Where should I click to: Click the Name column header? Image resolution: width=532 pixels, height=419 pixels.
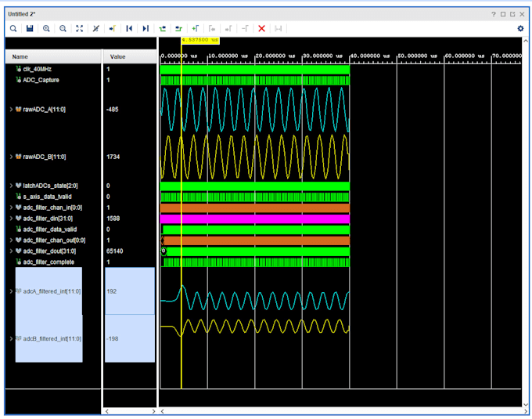point(53,56)
